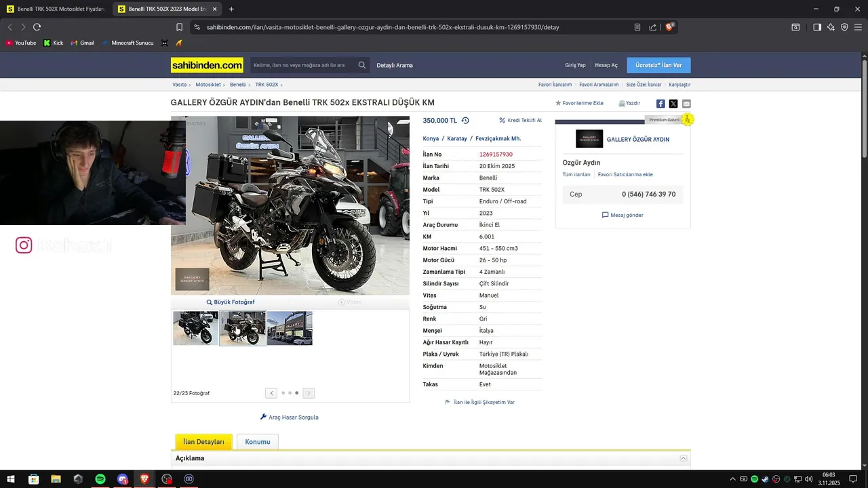Viewport: 868px width, 488px height.
Task: Click the sahibinden.com logo
Action: tap(207, 65)
